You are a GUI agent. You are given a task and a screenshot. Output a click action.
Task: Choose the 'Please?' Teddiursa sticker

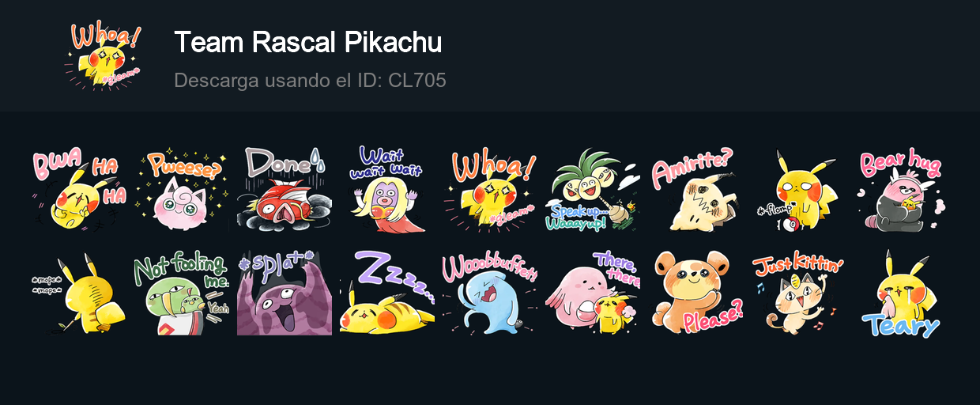(x=695, y=293)
